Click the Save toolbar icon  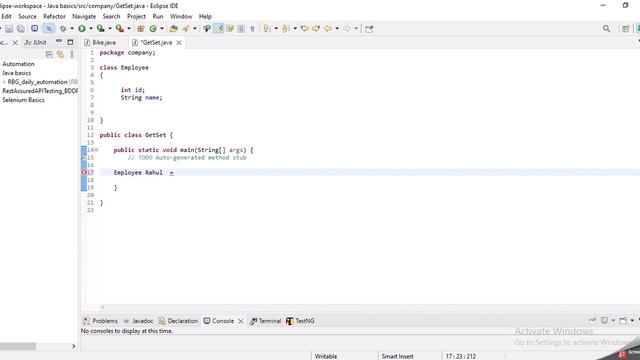point(9,29)
